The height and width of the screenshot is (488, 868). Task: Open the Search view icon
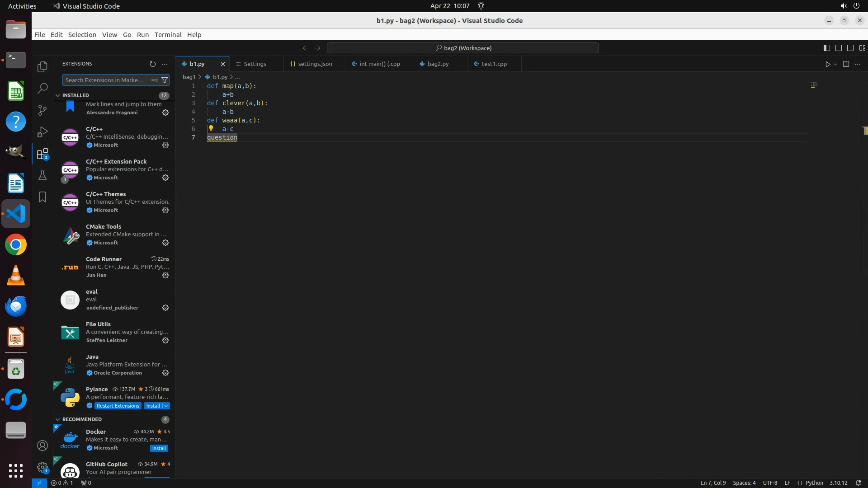[x=42, y=88]
